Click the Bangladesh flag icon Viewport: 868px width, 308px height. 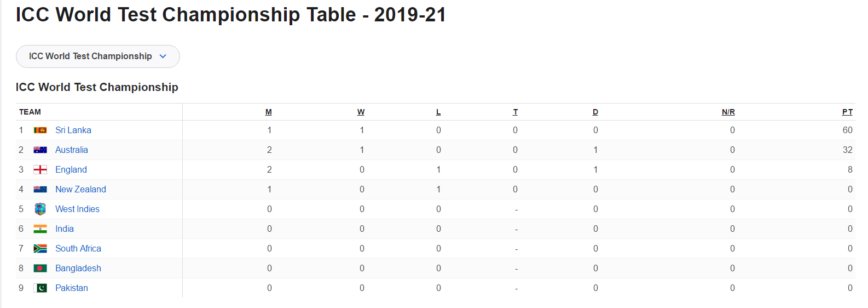tap(40, 269)
